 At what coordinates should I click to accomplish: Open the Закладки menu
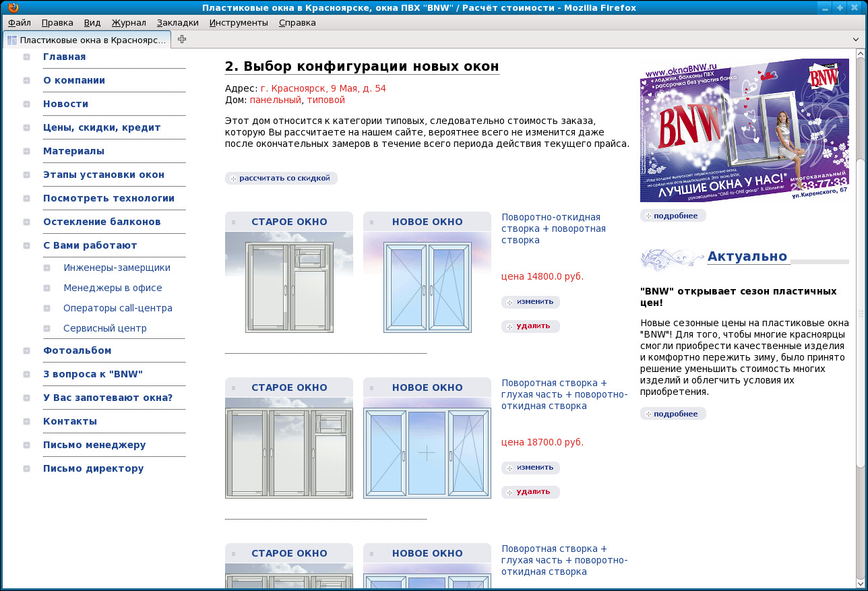point(177,22)
